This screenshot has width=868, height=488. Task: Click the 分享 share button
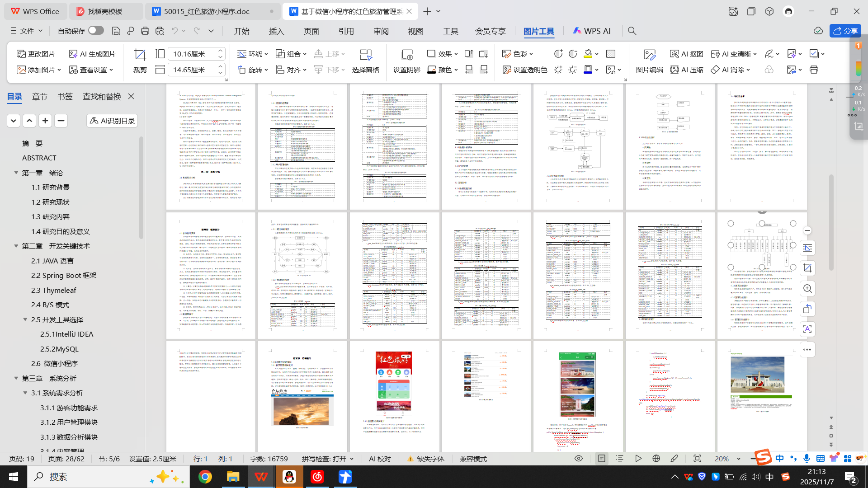coord(845,31)
